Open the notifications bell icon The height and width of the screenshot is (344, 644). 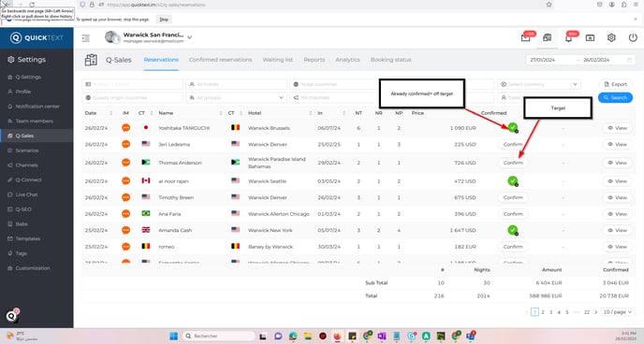click(x=568, y=38)
